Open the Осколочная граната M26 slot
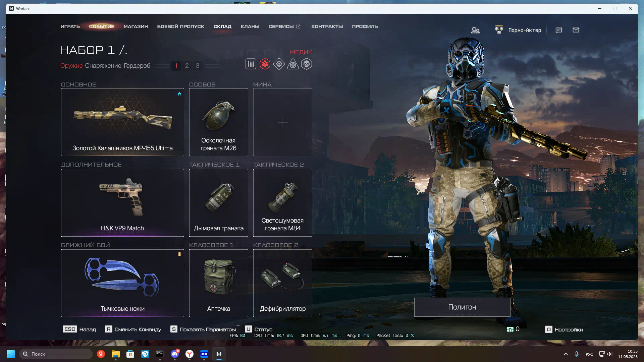The image size is (644, 362). point(219,122)
